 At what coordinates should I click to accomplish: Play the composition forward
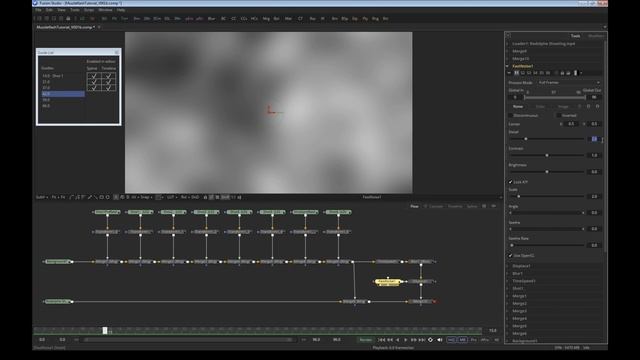tap(405, 340)
